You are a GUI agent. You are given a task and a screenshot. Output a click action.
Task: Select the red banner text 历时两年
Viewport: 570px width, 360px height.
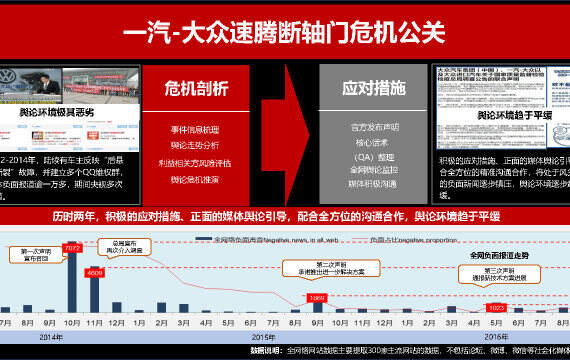pyautogui.click(x=276, y=217)
